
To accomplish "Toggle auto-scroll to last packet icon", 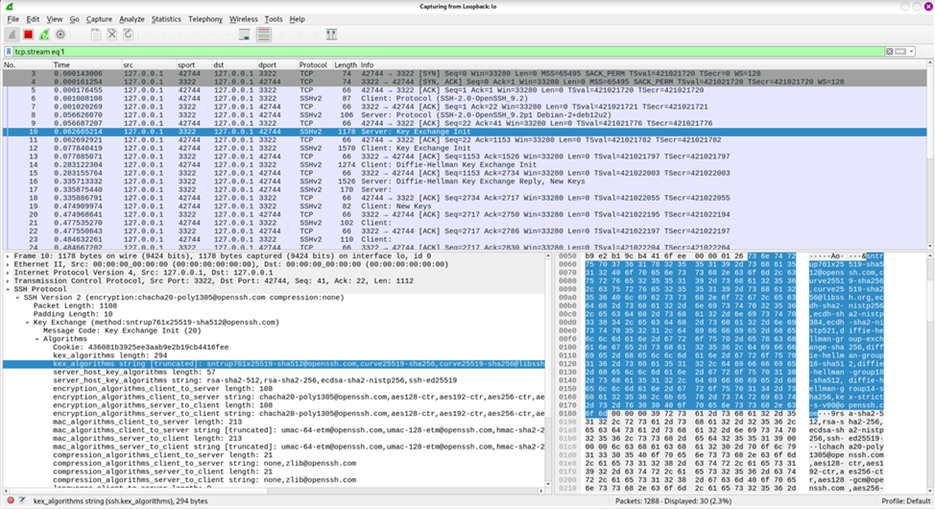I will click(244, 35).
